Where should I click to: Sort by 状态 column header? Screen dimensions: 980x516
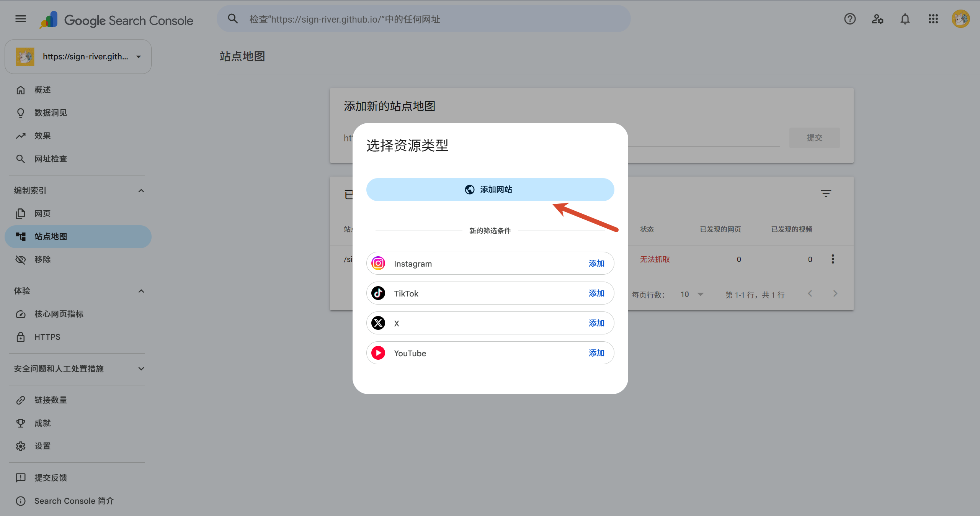(x=647, y=229)
